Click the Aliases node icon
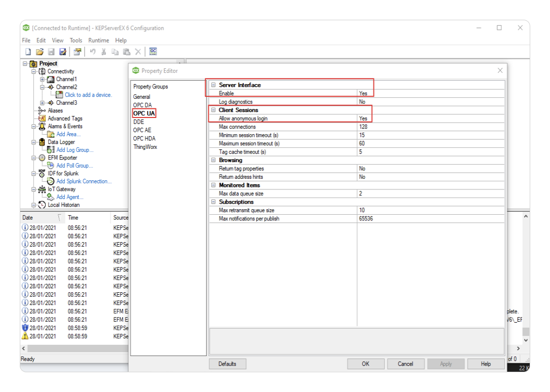Image resolution: width=550 pixels, height=392 pixels. click(42, 110)
